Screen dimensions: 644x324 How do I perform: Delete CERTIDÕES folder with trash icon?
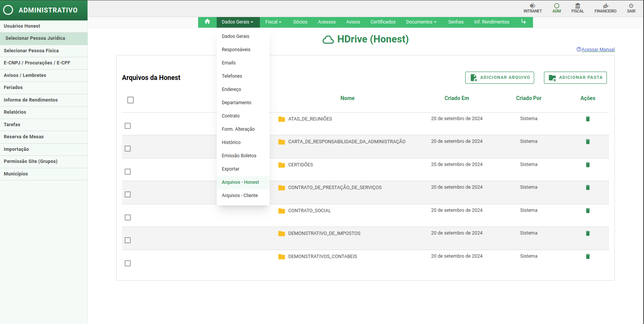pyautogui.click(x=588, y=165)
